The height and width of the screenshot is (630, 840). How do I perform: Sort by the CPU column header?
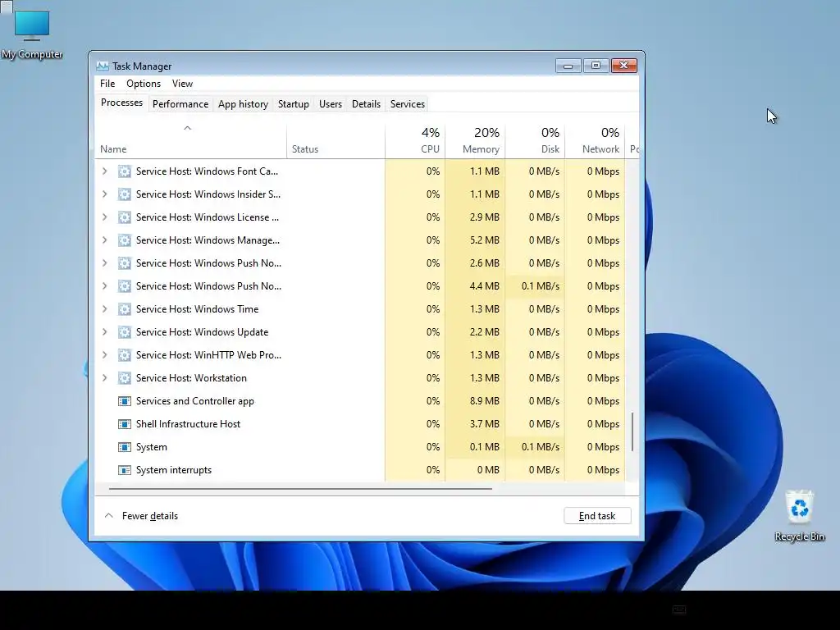click(415, 141)
